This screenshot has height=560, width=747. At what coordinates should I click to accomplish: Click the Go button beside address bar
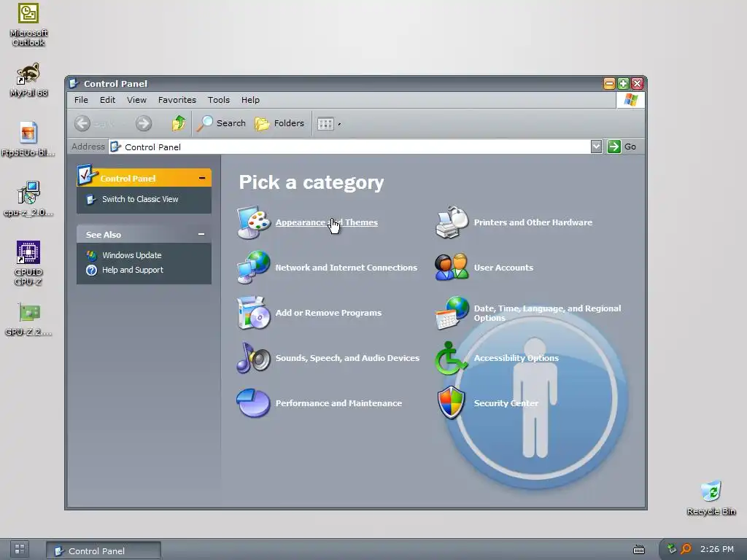(622, 147)
